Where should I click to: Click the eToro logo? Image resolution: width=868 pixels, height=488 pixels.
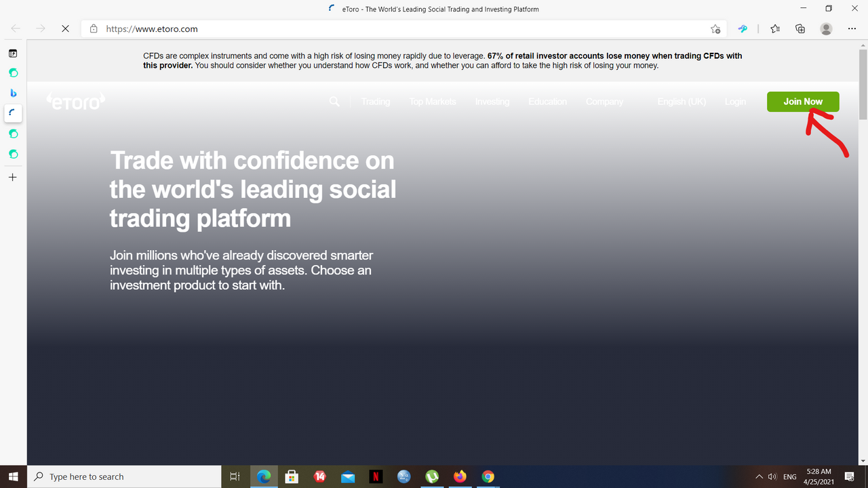tap(77, 102)
